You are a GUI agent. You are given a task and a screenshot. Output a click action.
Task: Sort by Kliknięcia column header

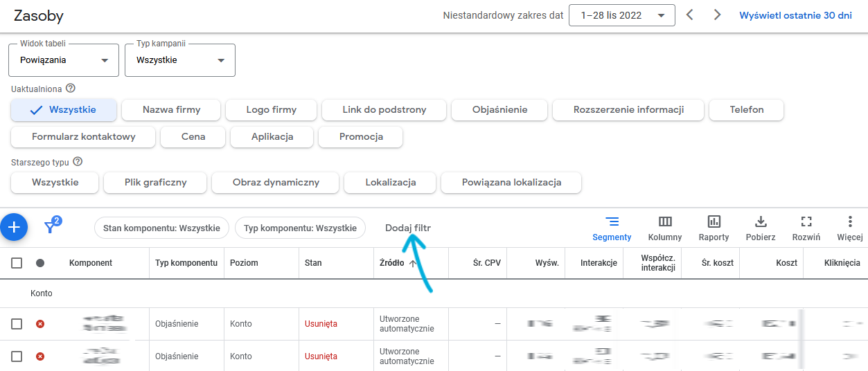pos(842,263)
